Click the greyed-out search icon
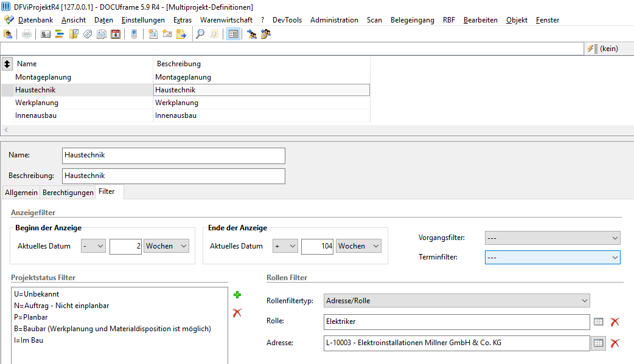 pos(214,35)
